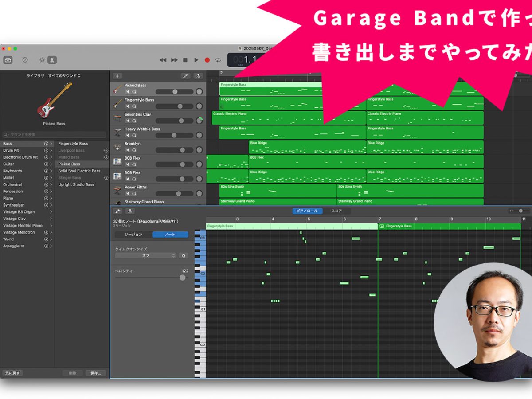Click the サウンドを検索 search field

click(54, 134)
